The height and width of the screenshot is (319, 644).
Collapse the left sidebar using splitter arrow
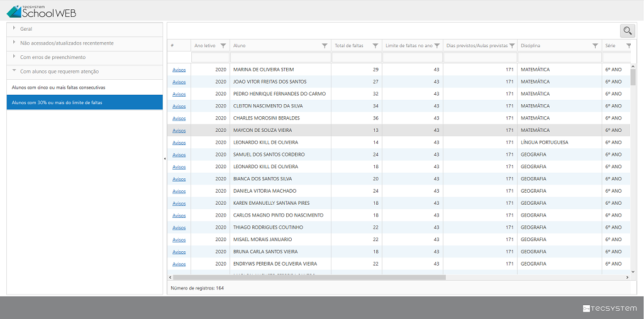[x=165, y=159]
